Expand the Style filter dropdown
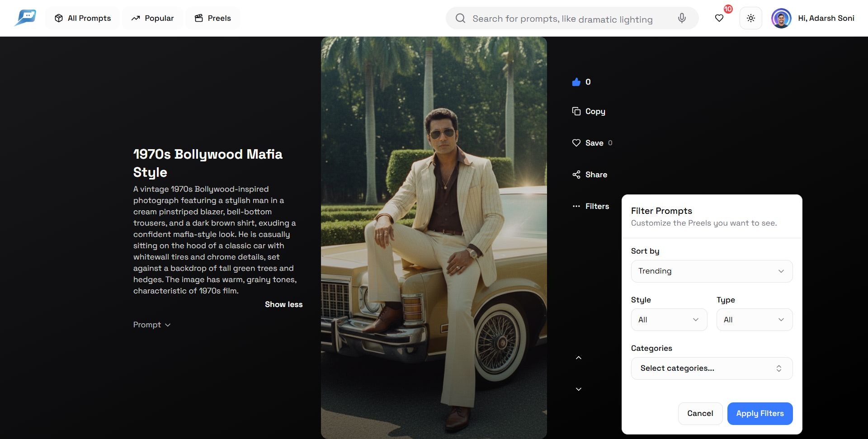 (x=669, y=320)
